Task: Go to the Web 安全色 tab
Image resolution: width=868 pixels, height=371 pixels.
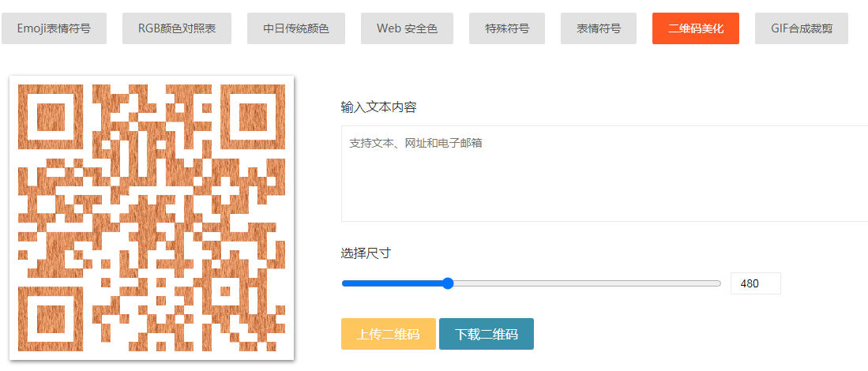Action: point(407,28)
